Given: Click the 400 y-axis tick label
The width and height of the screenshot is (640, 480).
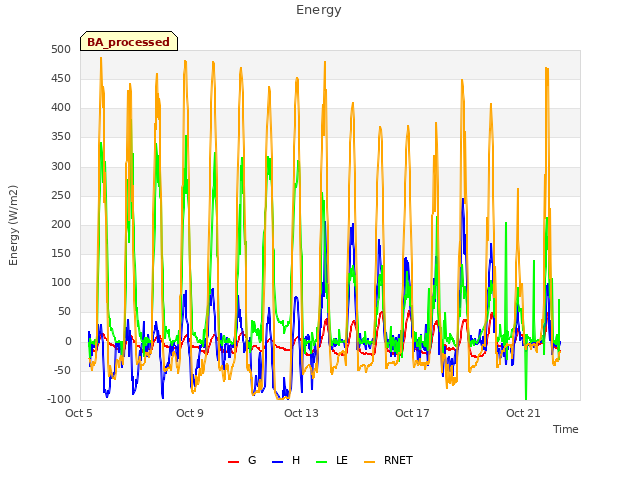Looking at the screenshot, I should [x=61, y=108].
